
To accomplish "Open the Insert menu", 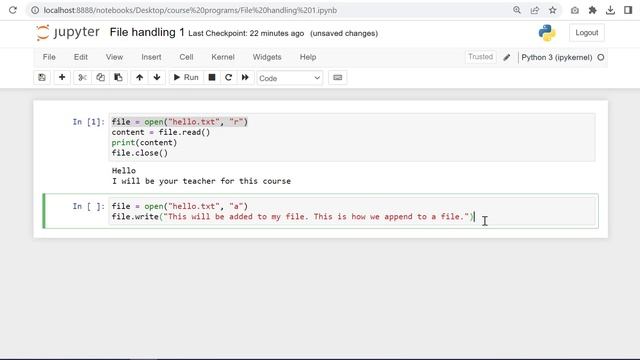I will (151, 57).
